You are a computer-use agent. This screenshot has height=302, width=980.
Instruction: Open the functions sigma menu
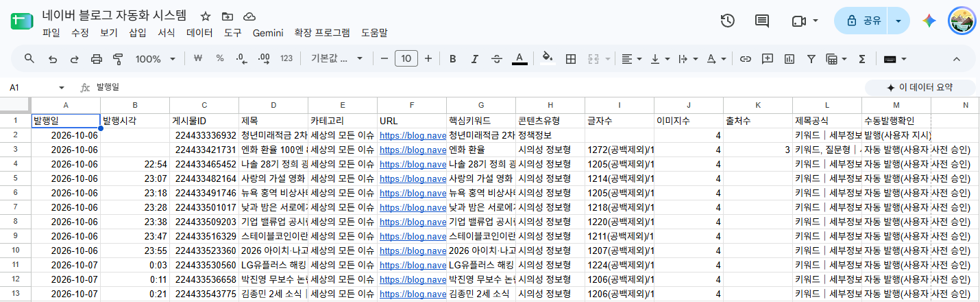tap(862, 58)
